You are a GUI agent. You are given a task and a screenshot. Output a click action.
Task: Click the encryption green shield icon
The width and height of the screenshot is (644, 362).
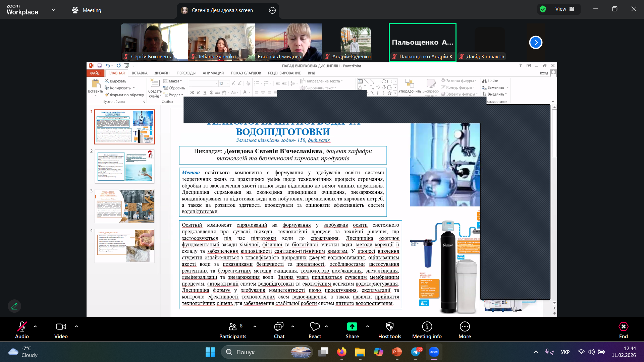[x=543, y=9]
